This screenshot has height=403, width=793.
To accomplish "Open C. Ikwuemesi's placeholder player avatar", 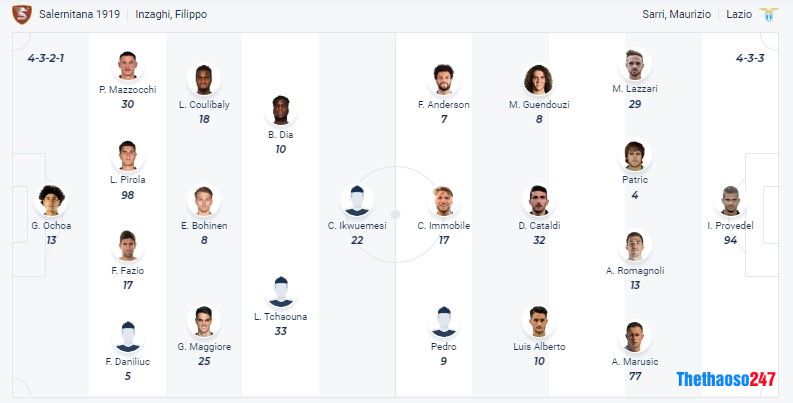I will coord(357,200).
